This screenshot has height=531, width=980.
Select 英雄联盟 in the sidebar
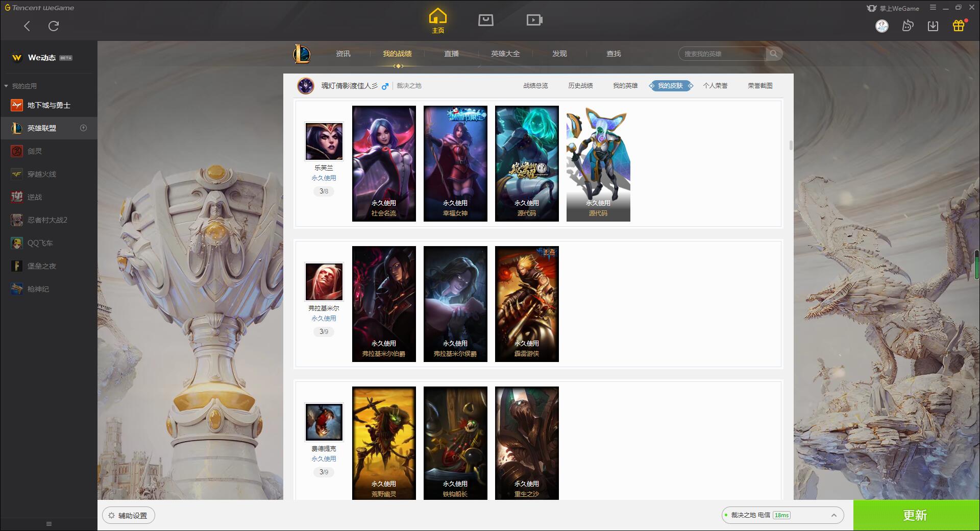[48, 128]
